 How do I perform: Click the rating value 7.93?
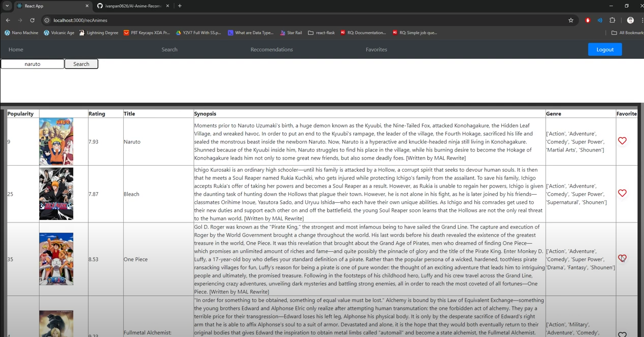[x=94, y=142]
